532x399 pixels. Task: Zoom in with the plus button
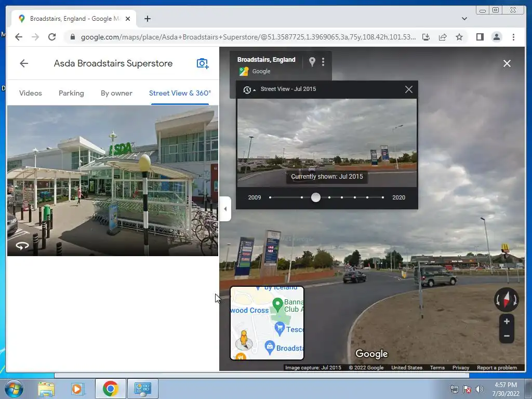tap(507, 321)
